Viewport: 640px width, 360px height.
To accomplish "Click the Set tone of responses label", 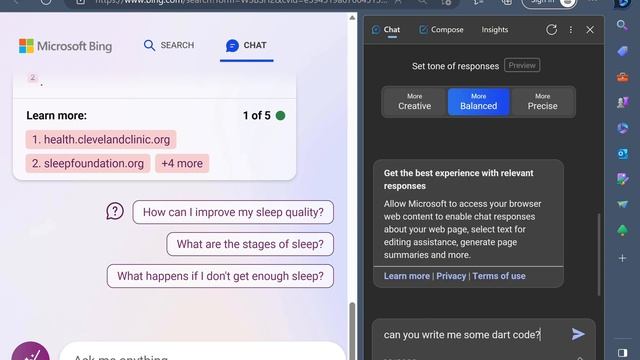I will (455, 66).
